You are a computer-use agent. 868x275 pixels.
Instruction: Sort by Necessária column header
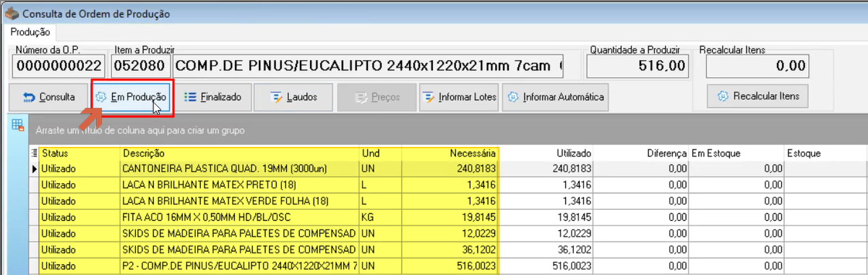click(x=451, y=153)
